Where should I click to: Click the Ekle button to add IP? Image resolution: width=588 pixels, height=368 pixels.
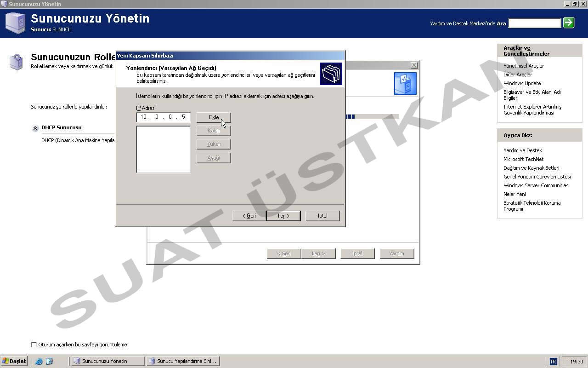click(x=214, y=117)
